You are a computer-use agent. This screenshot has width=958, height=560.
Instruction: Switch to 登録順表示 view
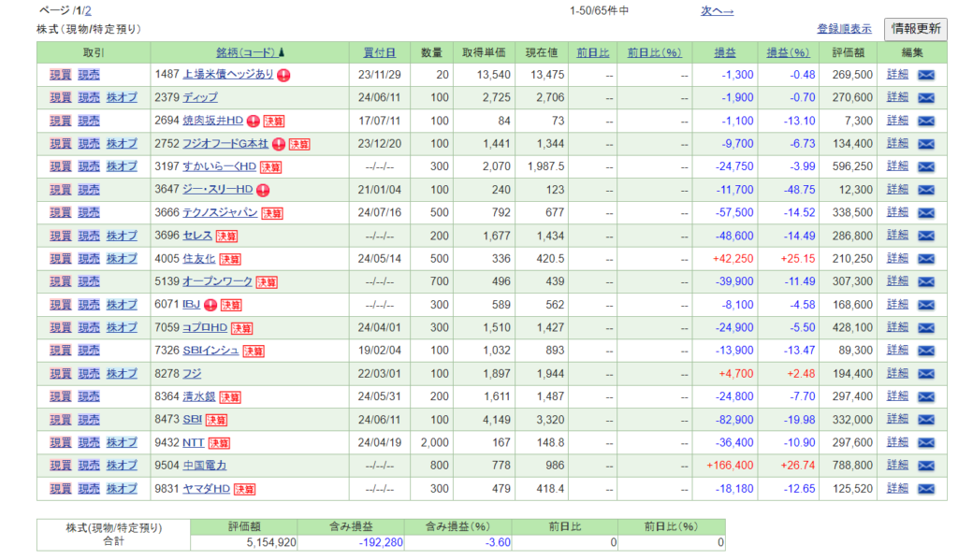[x=844, y=29]
